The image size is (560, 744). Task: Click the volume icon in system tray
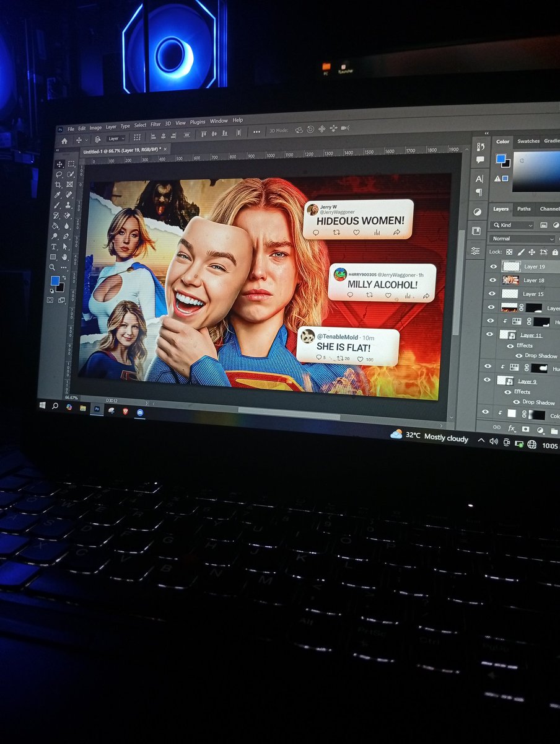coord(494,441)
